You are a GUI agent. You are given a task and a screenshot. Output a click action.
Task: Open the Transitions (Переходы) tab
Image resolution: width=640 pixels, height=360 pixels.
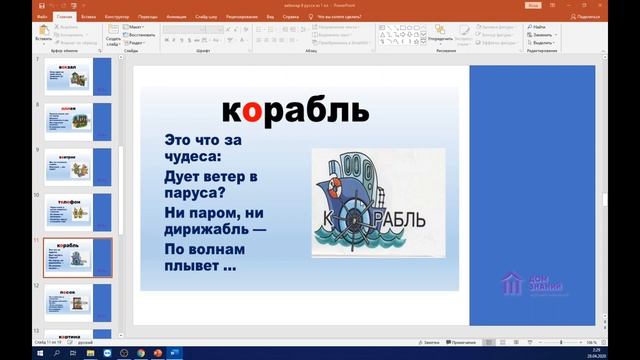point(147,17)
